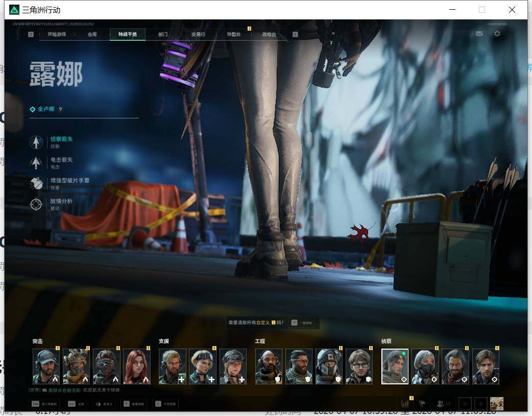Open the statistics bar chart icon
The width and height of the screenshot is (532, 416).
[x=405, y=404]
